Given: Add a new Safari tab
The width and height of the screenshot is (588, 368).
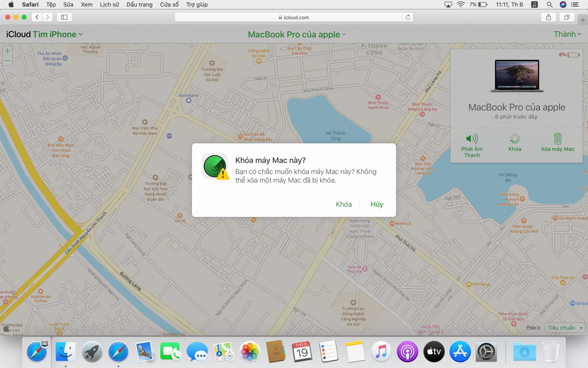Looking at the screenshot, I should click(x=583, y=20).
